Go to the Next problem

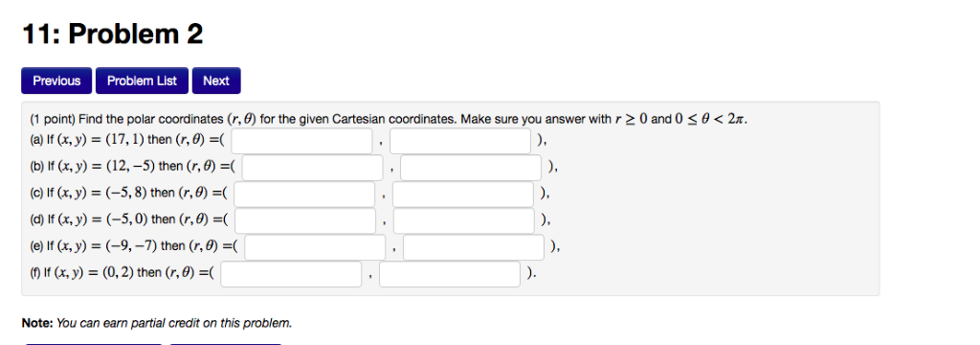click(216, 80)
